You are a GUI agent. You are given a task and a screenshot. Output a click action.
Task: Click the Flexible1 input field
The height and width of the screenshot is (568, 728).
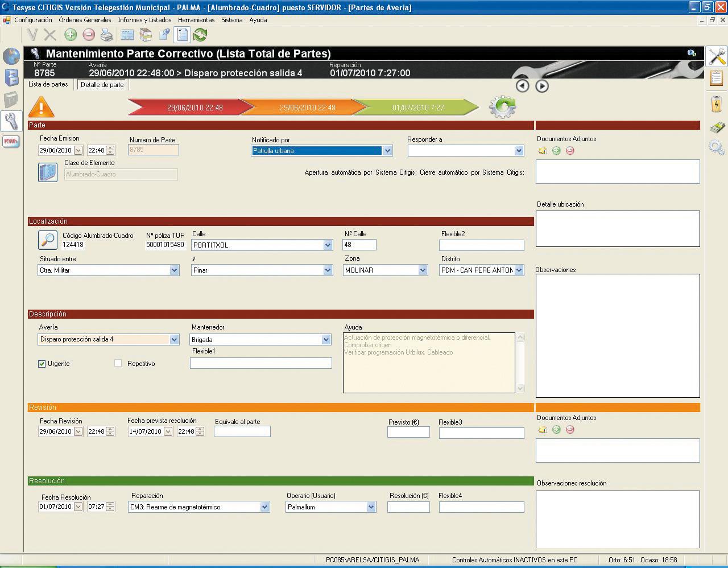click(261, 363)
